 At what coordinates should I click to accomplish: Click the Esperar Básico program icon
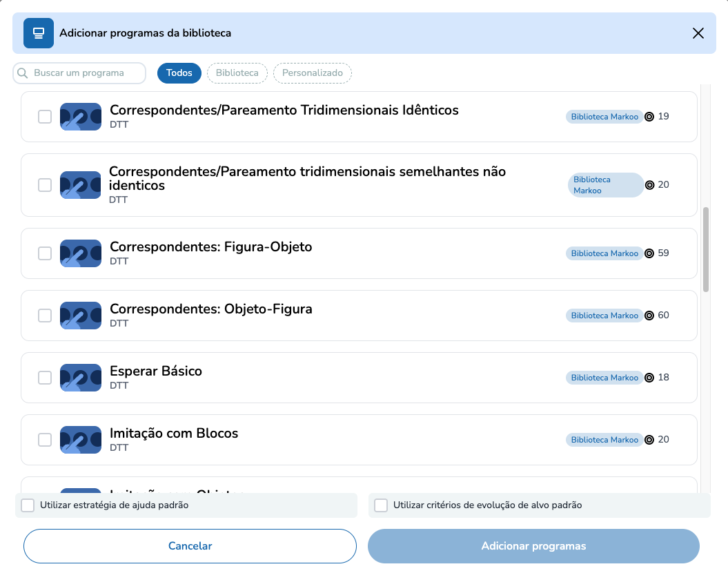81,378
